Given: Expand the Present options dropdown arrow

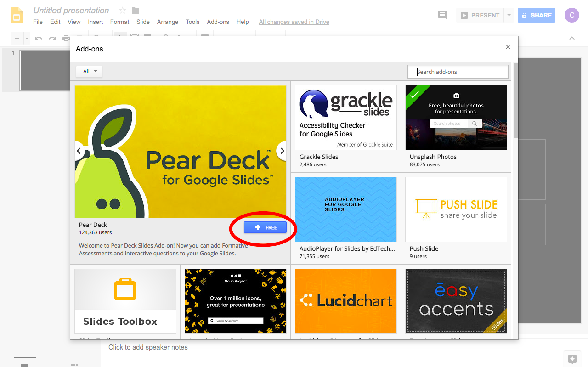Looking at the screenshot, I should (x=509, y=15).
